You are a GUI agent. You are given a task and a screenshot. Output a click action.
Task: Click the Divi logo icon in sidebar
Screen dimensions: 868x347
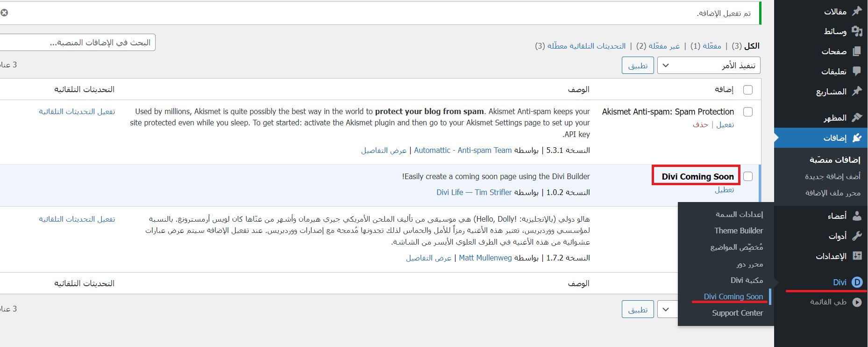coord(857,282)
